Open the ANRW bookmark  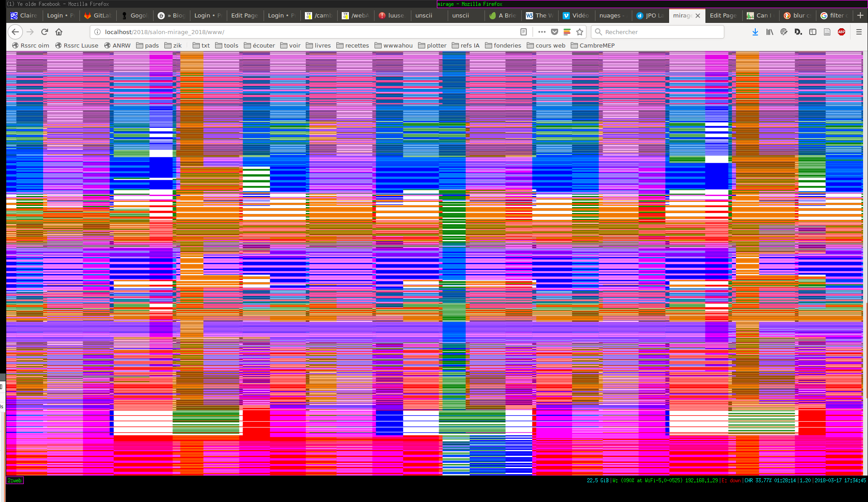117,45
